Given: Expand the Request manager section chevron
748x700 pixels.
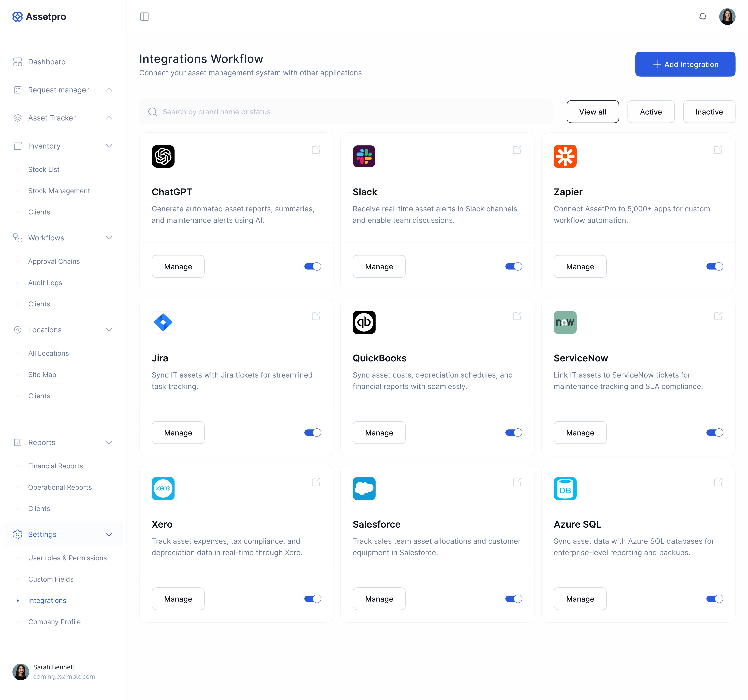Looking at the screenshot, I should coord(109,90).
